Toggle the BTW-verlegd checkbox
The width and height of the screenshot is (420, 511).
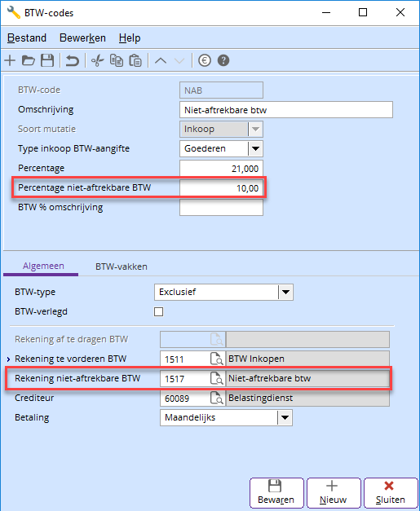pos(158,311)
